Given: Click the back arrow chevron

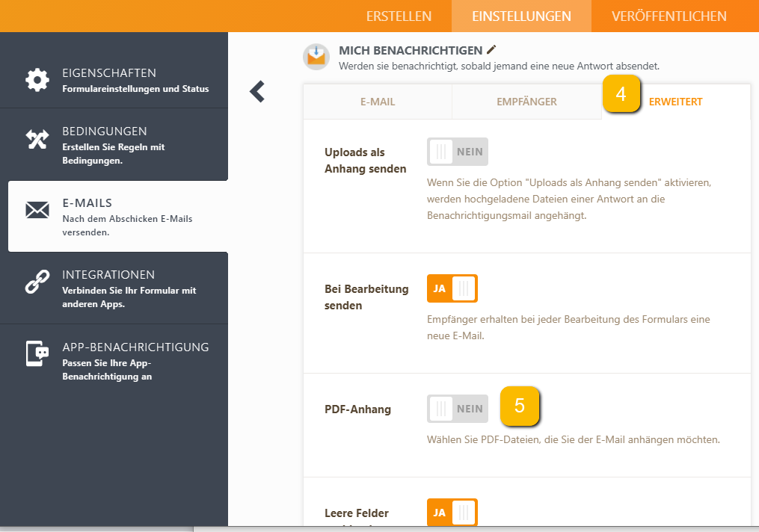Looking at the screenshot, I should 257,91.
